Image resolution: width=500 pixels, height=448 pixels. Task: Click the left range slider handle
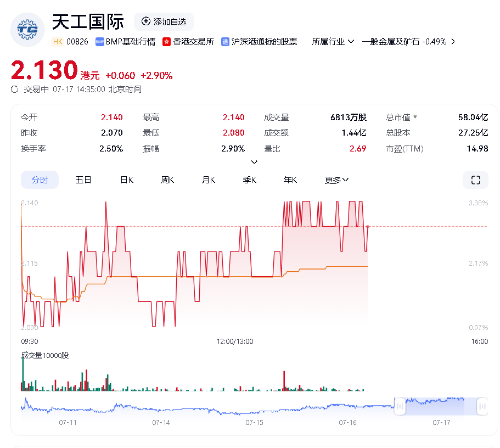point(400,406)
